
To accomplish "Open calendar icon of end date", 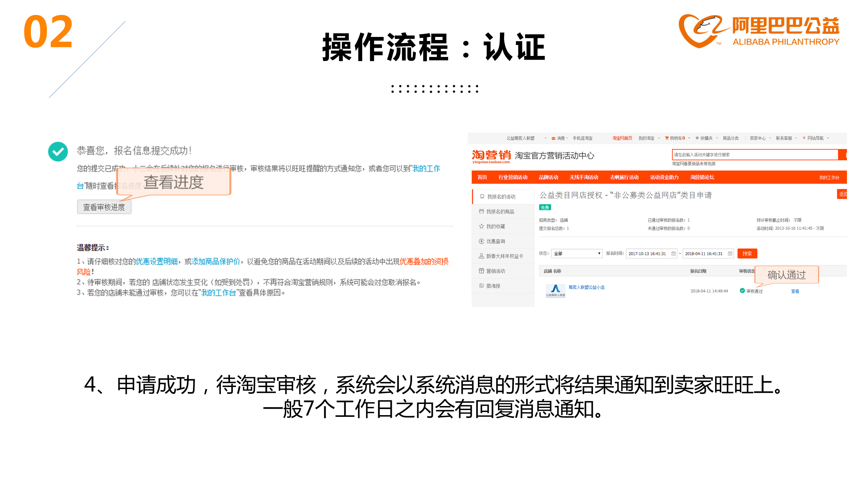I will (730, 253).
